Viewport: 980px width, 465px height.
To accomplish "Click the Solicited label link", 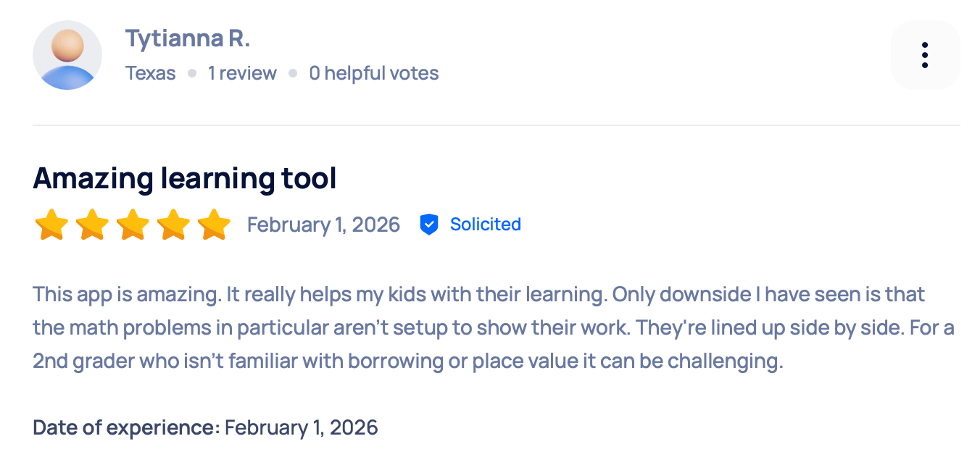I will (x=485, y=225).
